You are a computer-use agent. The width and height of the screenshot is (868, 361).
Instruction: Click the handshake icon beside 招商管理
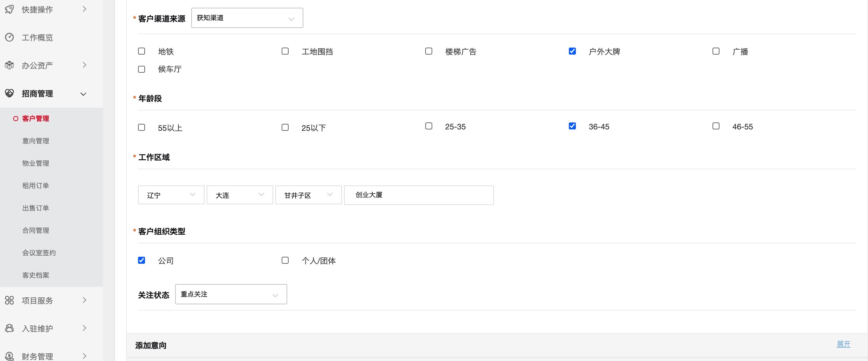coord(9,93)
